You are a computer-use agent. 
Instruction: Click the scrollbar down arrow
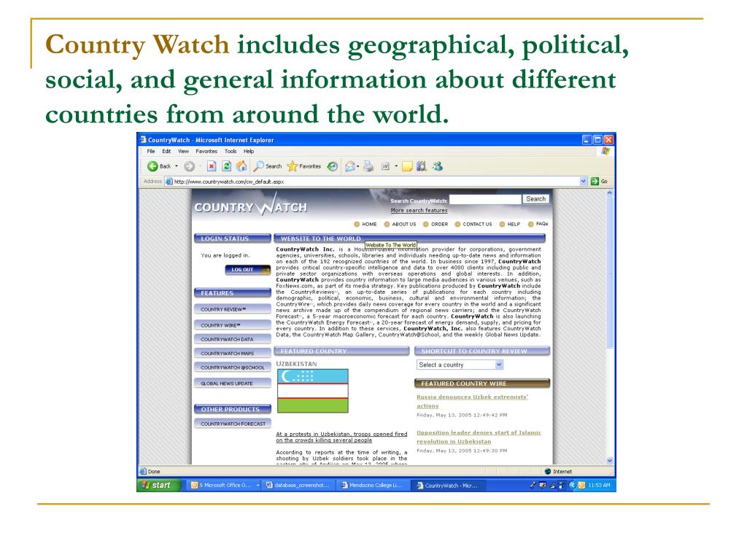610,461
